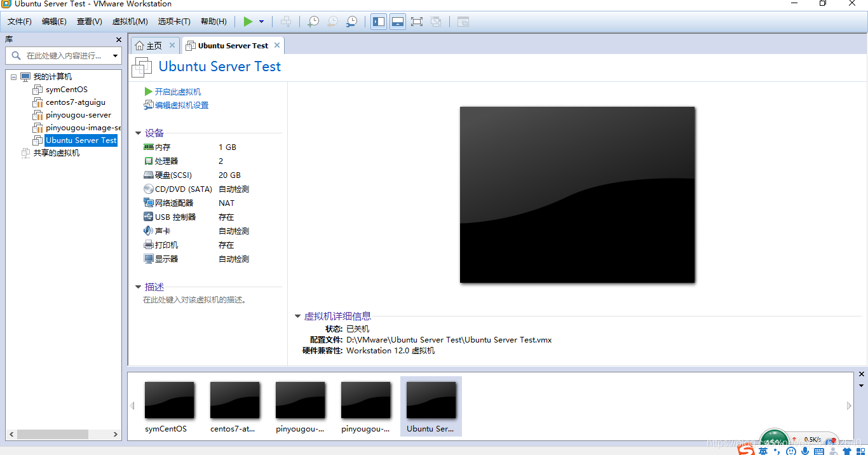This screenshot has width=868, height=455.
Task: Open the power options dropdown arrow beside play
Action: tap(261, 22)
